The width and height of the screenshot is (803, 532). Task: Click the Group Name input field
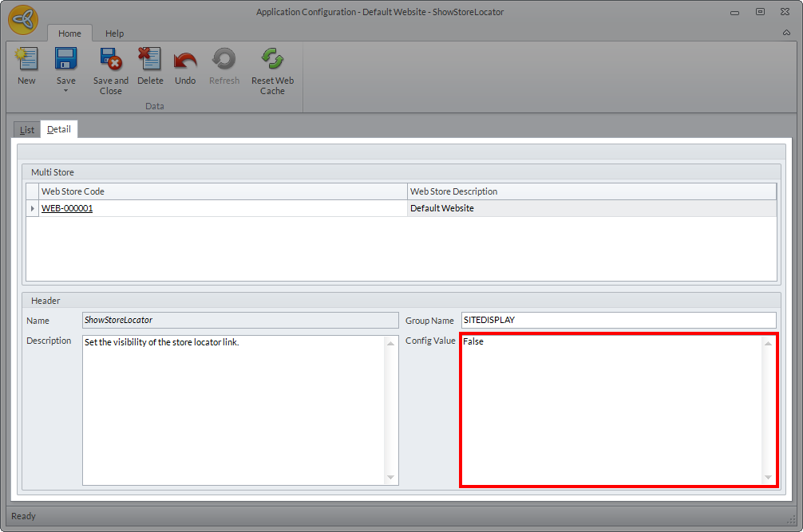(618, 320)
